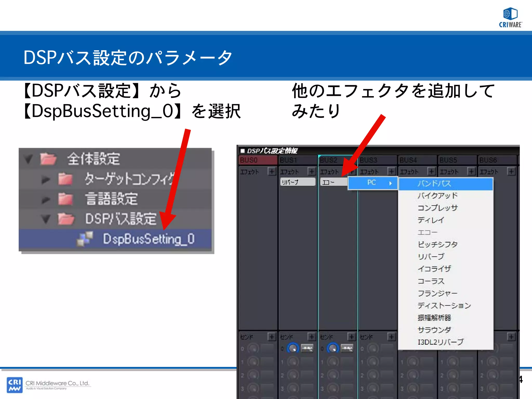532x399 pixels.
Task: Add effect with BUS4 plus button
Action: pos(431,171)
